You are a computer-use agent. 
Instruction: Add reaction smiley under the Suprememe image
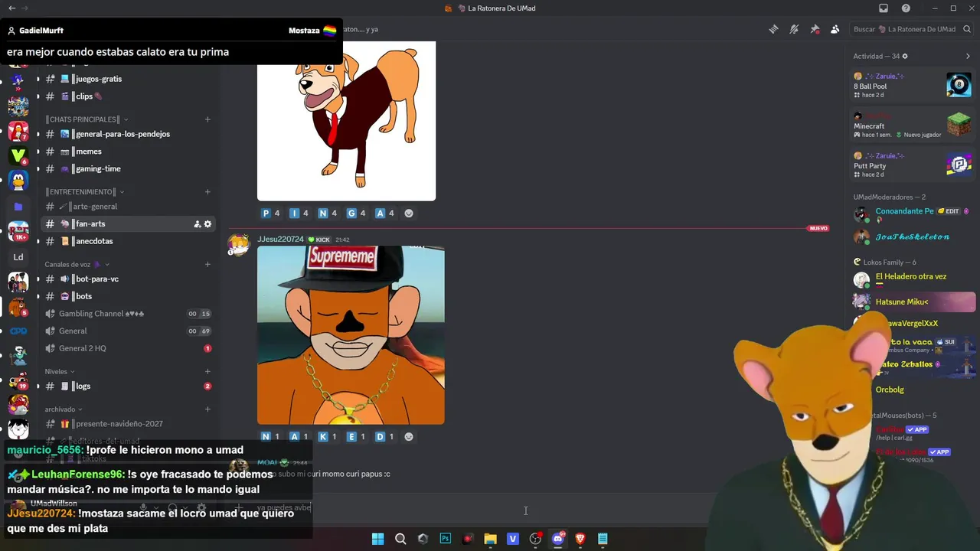coord(408,437)
